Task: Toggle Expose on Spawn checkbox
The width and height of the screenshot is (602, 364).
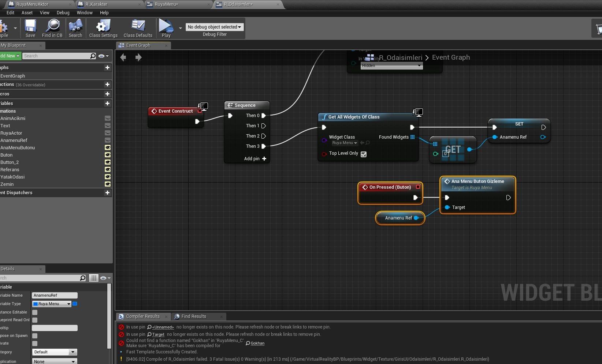Action: click(35, 336)
